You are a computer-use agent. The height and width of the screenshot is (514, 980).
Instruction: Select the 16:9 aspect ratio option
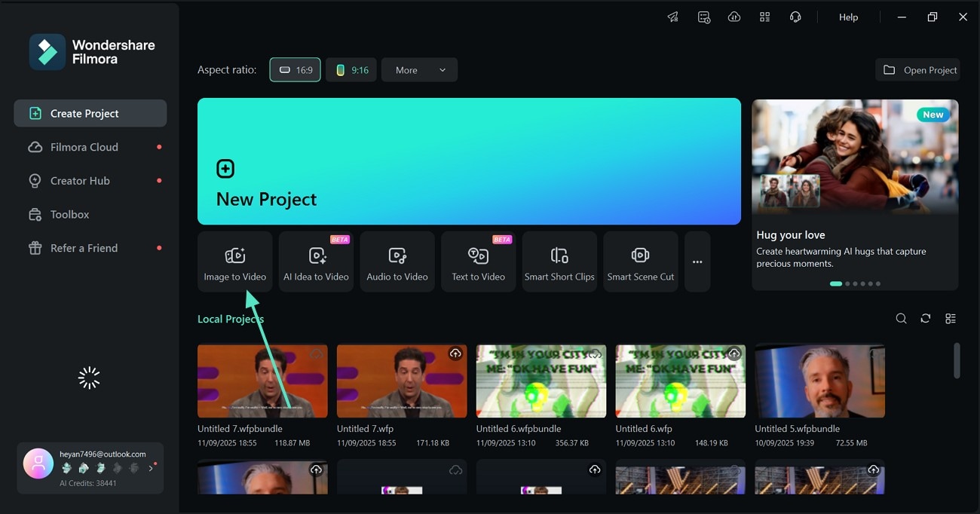[x=295, y=69]
